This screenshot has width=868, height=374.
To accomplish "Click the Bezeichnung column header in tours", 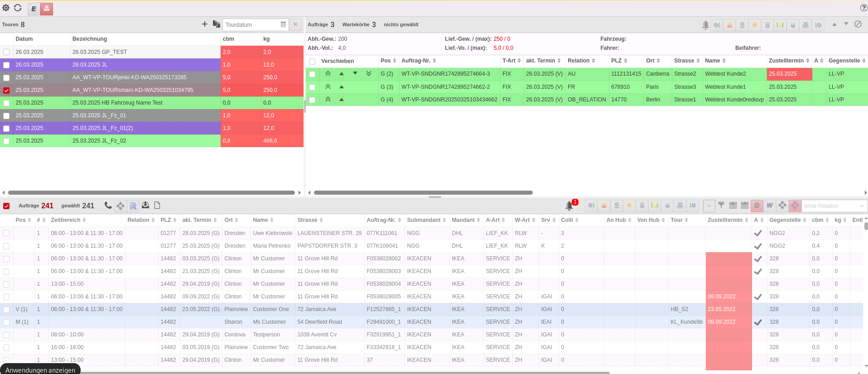I will point(90,39).
